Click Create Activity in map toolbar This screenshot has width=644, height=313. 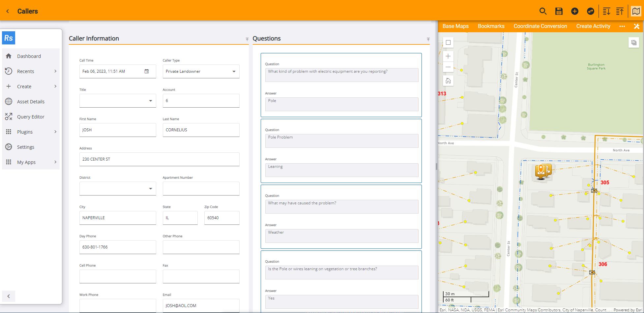coord(593,26)
